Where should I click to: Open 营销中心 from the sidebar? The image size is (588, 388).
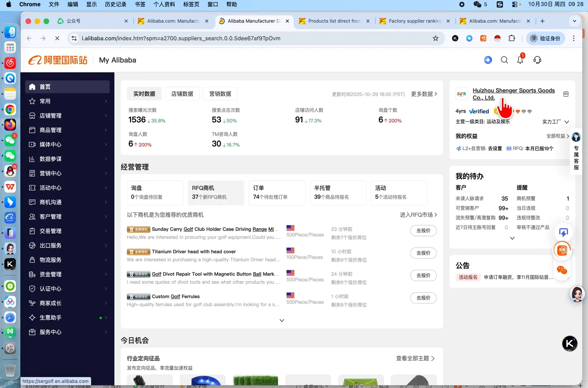pyautogui.click(x=50, y=173)
